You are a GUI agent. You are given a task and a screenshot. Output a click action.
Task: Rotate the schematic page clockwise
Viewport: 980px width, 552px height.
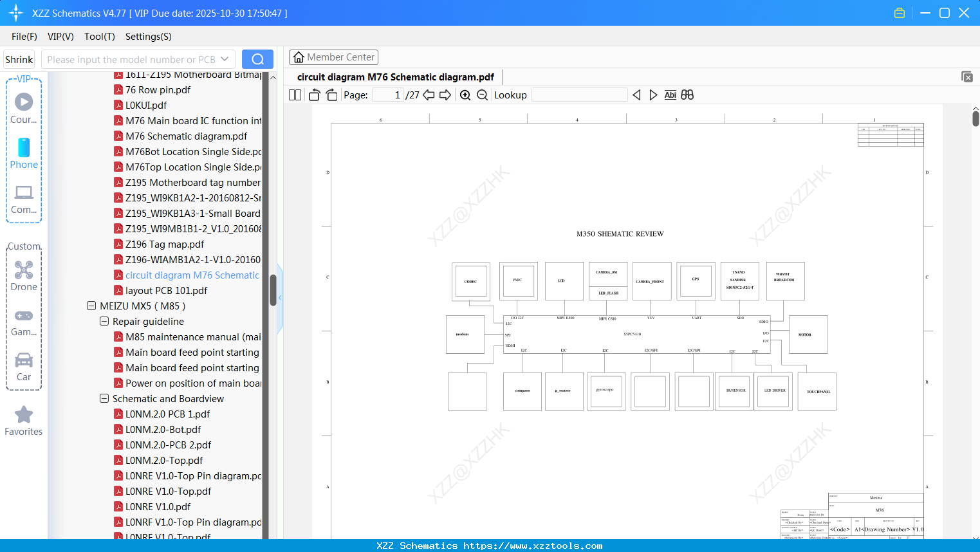[x=331, y=95]
